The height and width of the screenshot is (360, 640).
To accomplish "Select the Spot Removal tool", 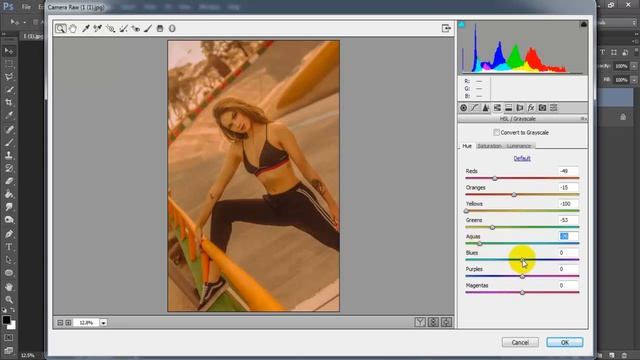I will pos(123,29).
